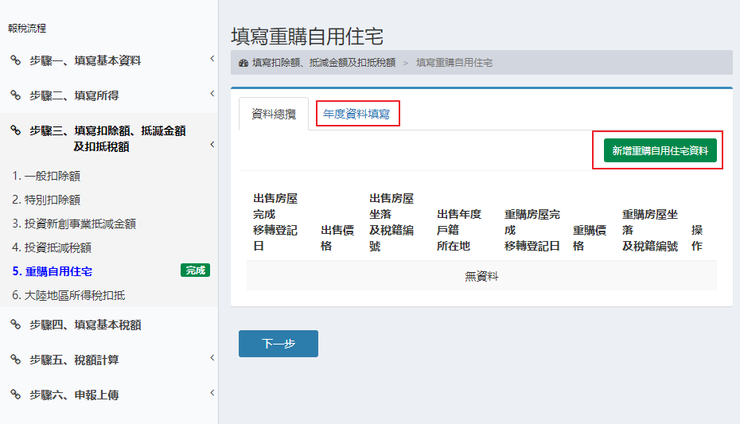Open 4. 投資抵減稅額 sidebar item
Screen dimensions: 740x424
tap(52, 247)
